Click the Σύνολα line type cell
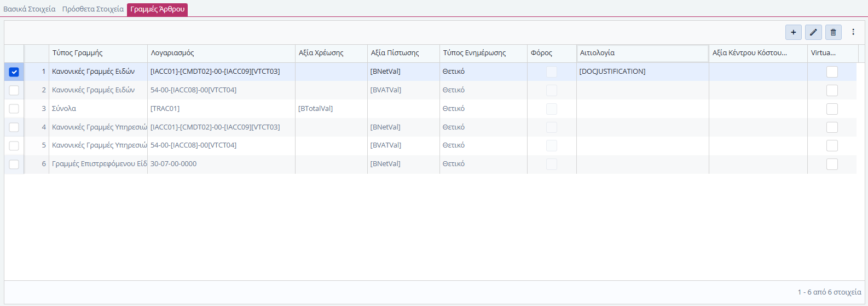The height and width of the screenshot is (306, 868). point(99,109)
